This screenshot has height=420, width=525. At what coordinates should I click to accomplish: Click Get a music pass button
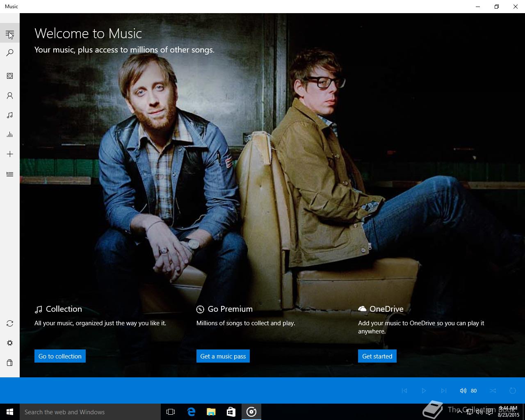pos(223,356)
